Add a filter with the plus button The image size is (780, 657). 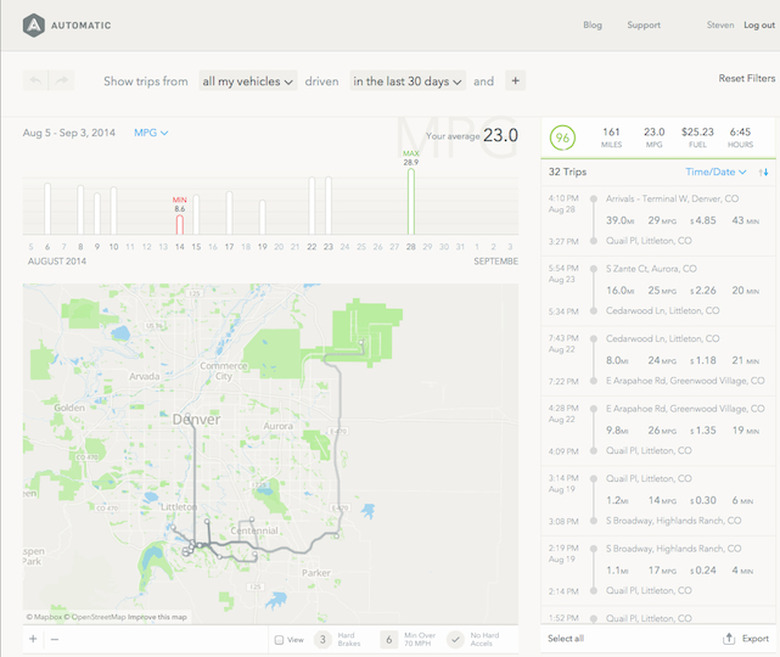point(515,81)
